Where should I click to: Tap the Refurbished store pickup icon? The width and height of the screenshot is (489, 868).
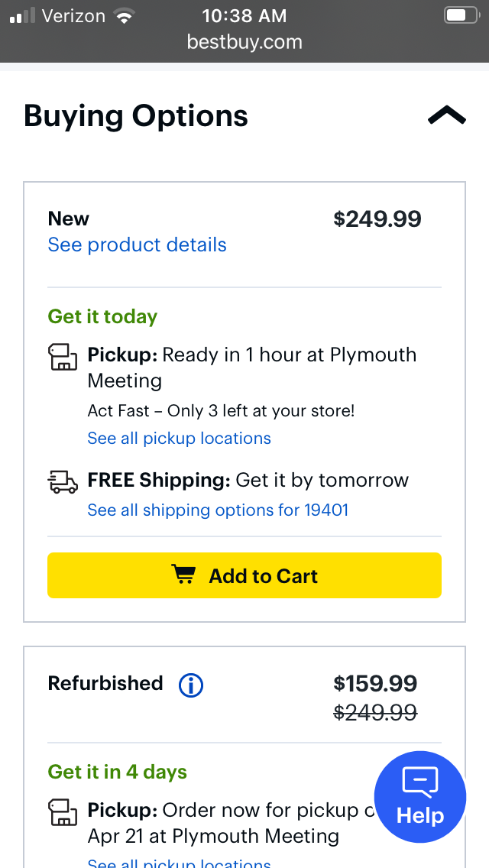pyautogui.click(x=63, y=811)
